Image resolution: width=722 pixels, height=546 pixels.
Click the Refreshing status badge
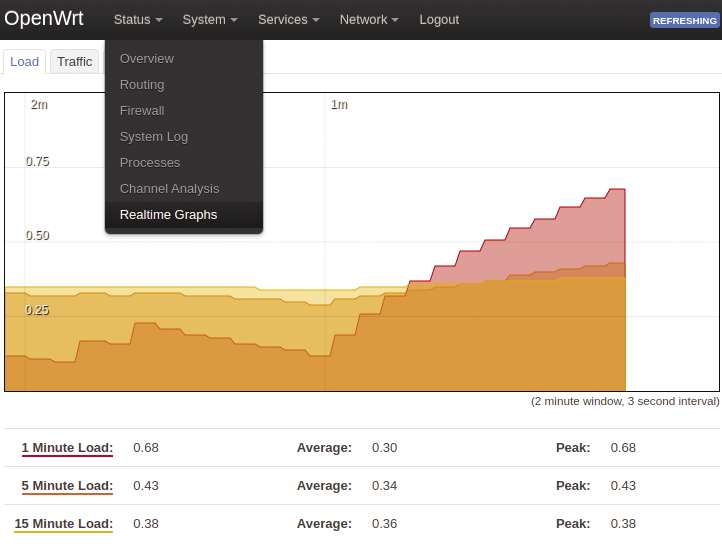pyautogui.click(x=684, y=21)
